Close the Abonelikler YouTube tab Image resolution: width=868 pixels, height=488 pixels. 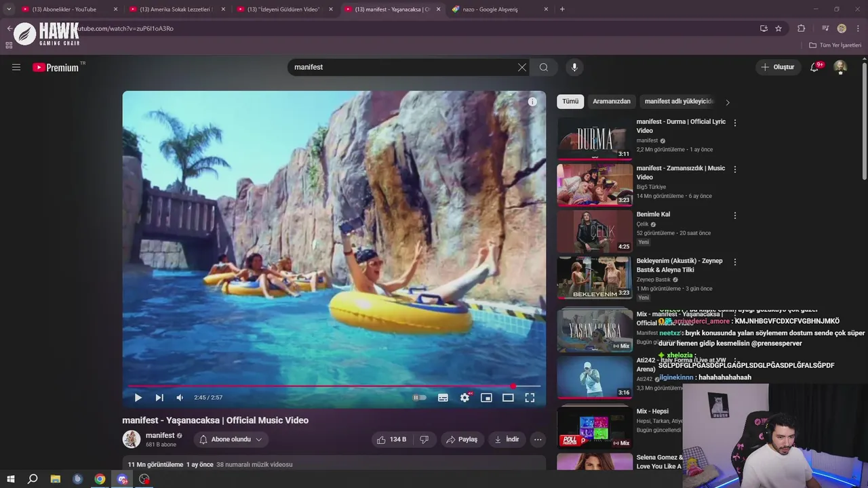point(115,9)
